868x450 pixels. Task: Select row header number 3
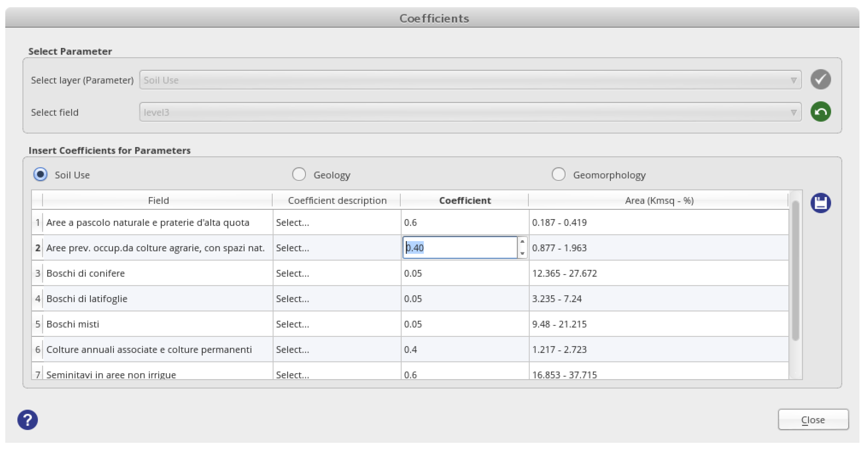38,273
